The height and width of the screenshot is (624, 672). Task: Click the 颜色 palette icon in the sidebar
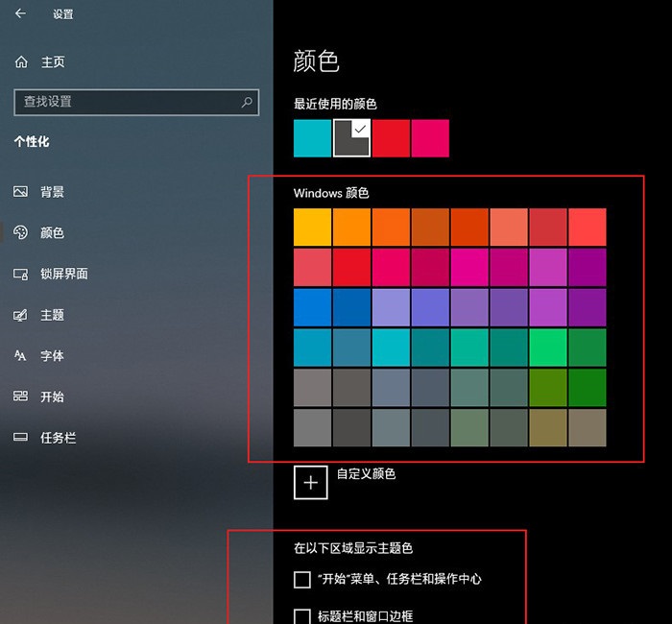[20, 232]
